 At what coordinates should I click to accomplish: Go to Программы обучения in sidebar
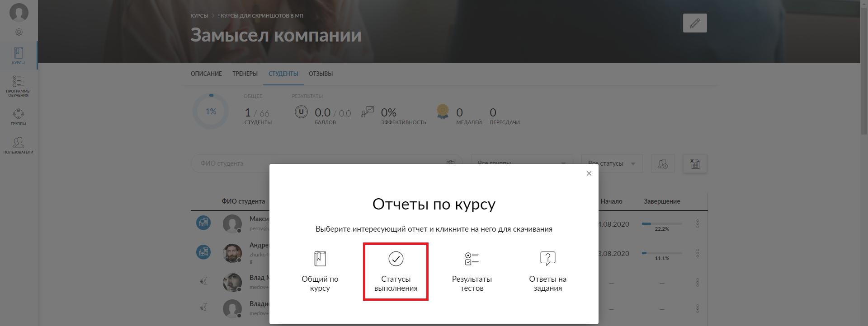pyautogui.click(x=19, y=86)
